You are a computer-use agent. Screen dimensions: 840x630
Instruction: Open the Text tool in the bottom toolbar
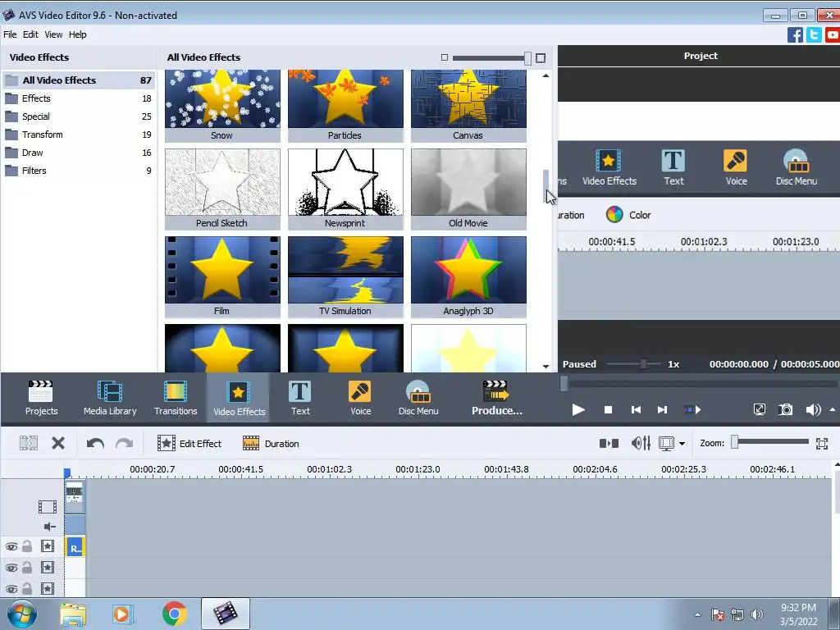click(300, 398)
